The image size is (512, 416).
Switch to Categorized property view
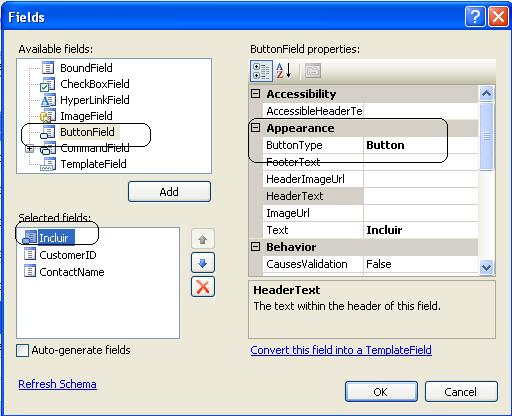[261, 71]
